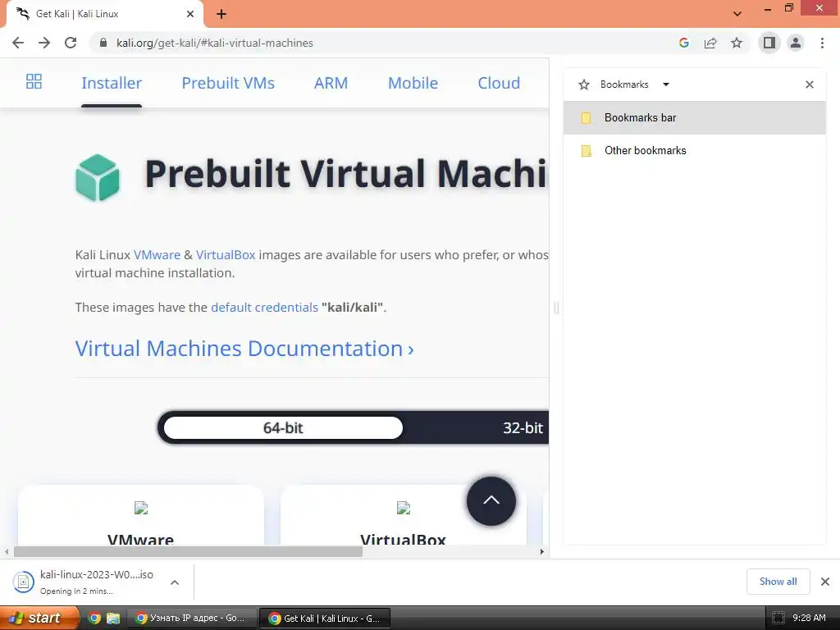The height and width of the screenshot is (630, 840).
Task: Click the Kali grid overview icon
Action: click(34, 81)
